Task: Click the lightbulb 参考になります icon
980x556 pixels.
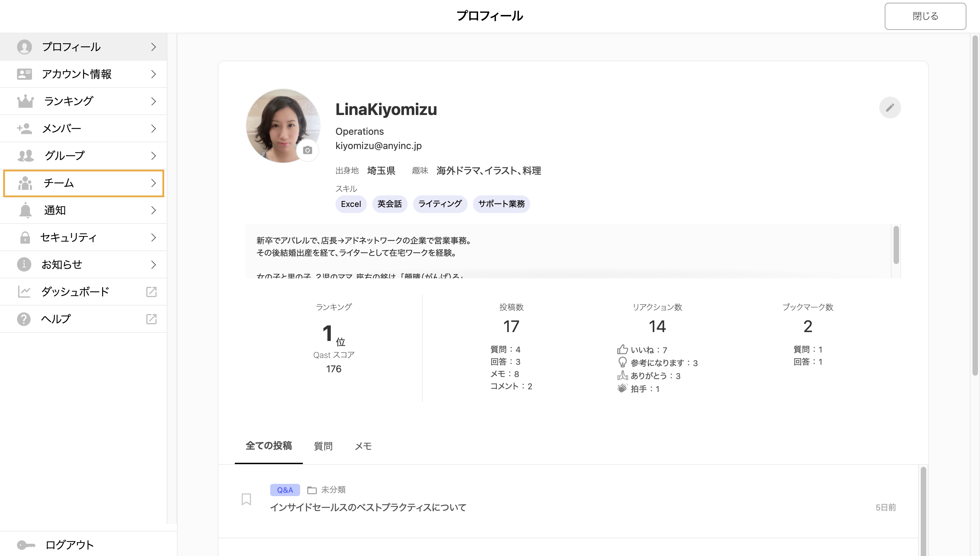Action: (x=622, y=362)
